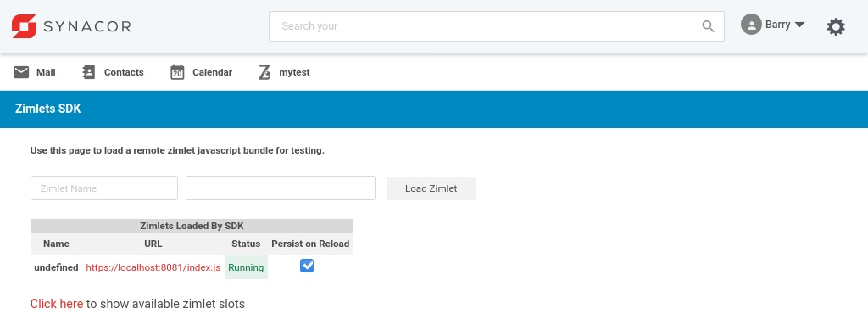868x320 pixels.
Task: Click the Mail envelope icon
Action: [x=21, y=72]
